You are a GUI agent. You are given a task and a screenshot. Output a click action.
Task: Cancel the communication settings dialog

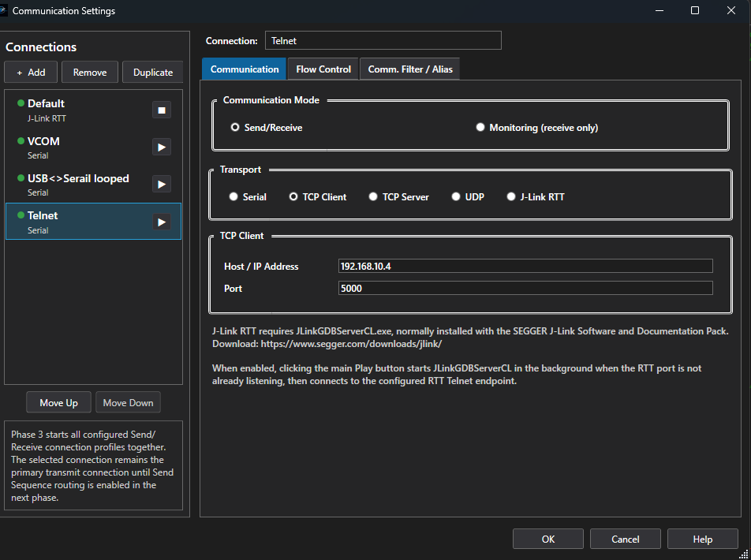click(625, 539)
